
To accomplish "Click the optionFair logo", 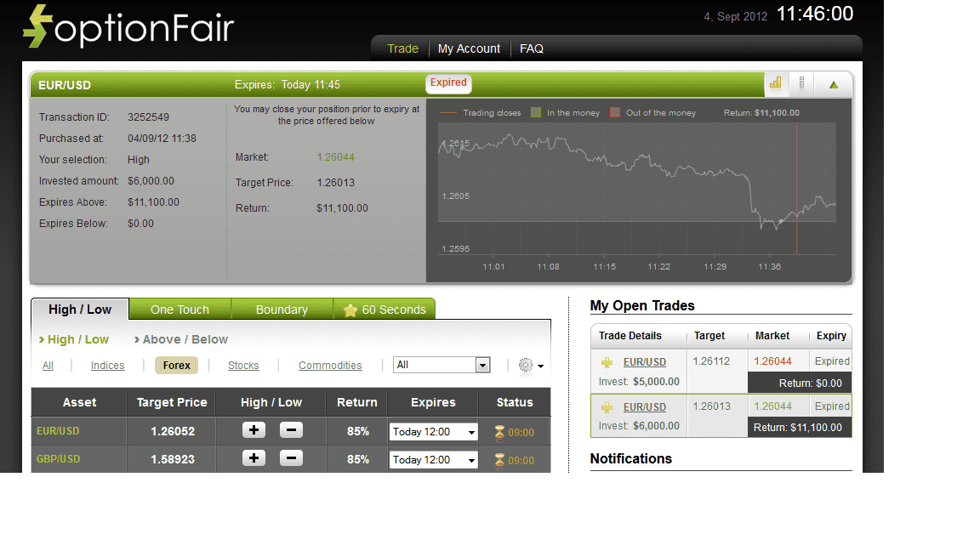I will pos(128,27).
